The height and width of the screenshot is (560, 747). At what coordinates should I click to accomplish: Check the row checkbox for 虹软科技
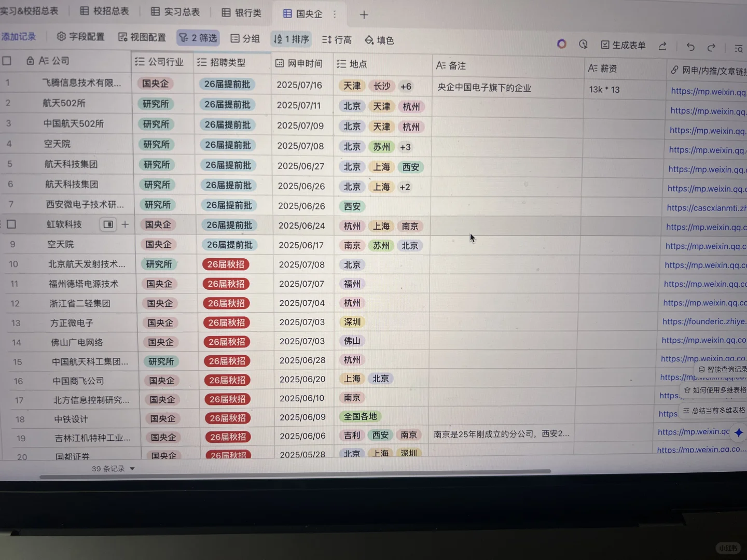click(11, 224)
